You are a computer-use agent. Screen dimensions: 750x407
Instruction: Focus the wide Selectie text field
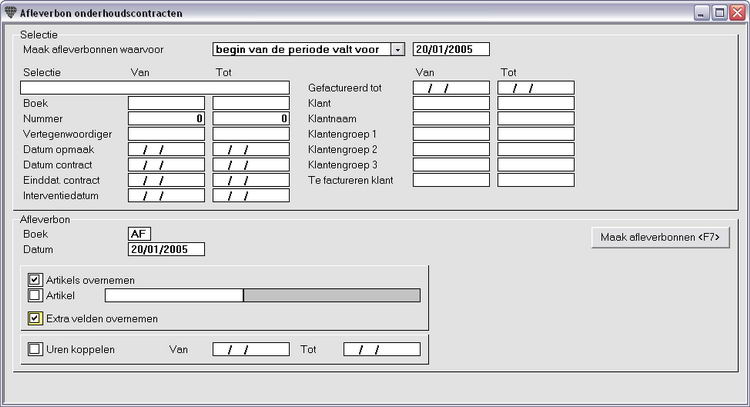[155, 88]
